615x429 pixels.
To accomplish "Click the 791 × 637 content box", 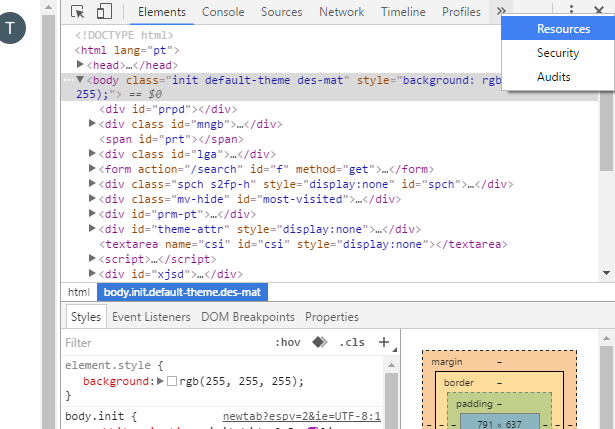I will point(499,422).
